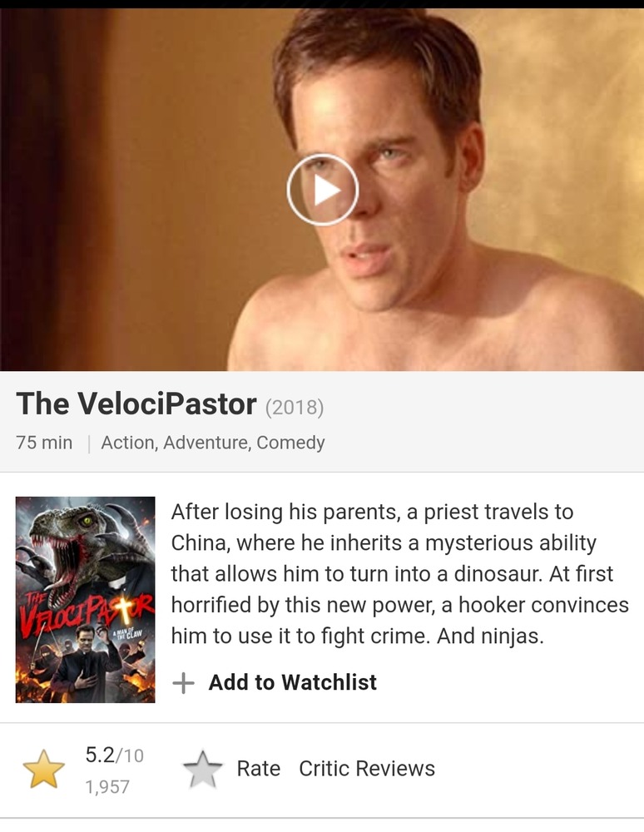Click the 5.2/10 rating score
The height and width of the screenshot is (832, 644).
(115, 755)
